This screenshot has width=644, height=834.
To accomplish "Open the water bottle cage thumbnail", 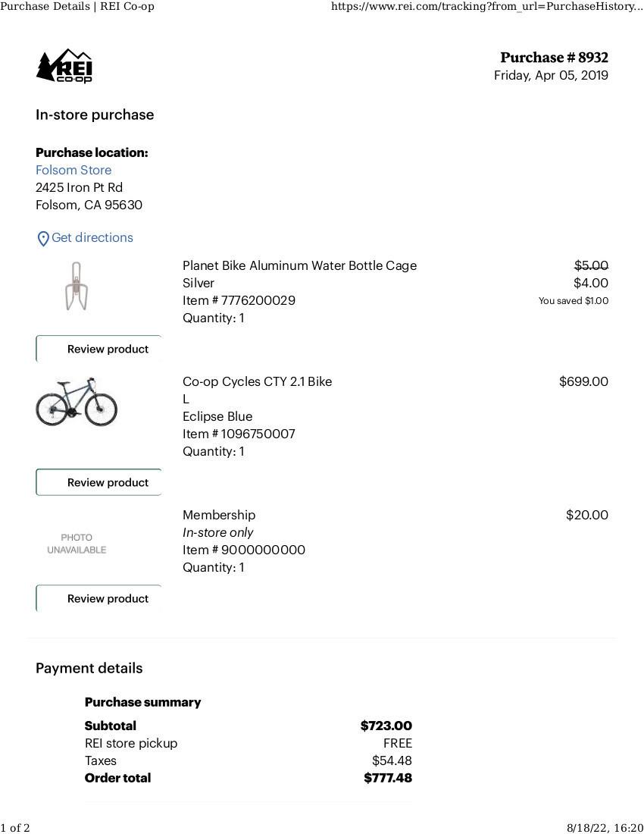I will 76,287.
